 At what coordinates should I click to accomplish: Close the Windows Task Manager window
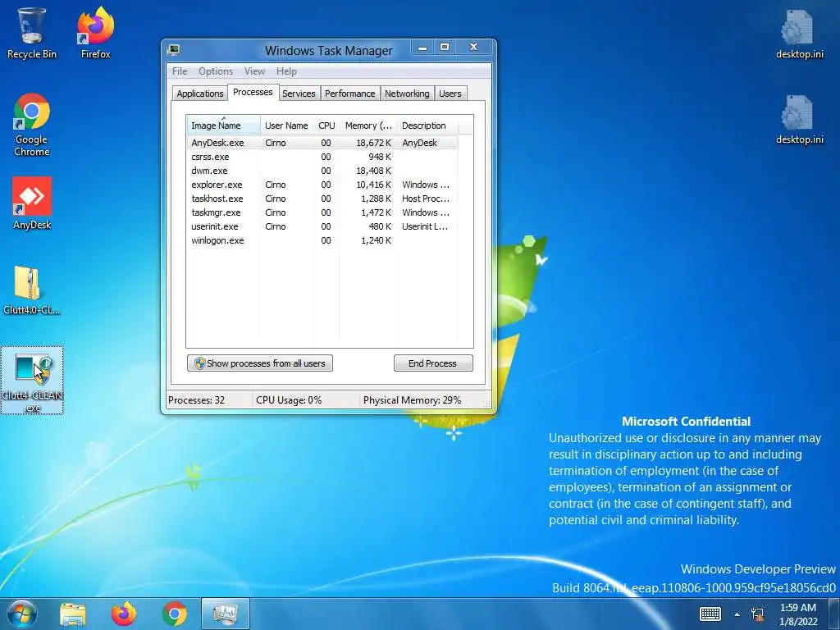(x=473, y=48)
